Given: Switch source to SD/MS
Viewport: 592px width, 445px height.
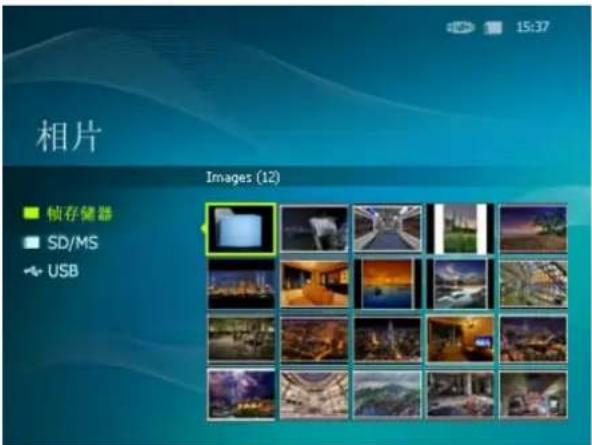Looking at the screenshot, I should click(x=72, y=243).
